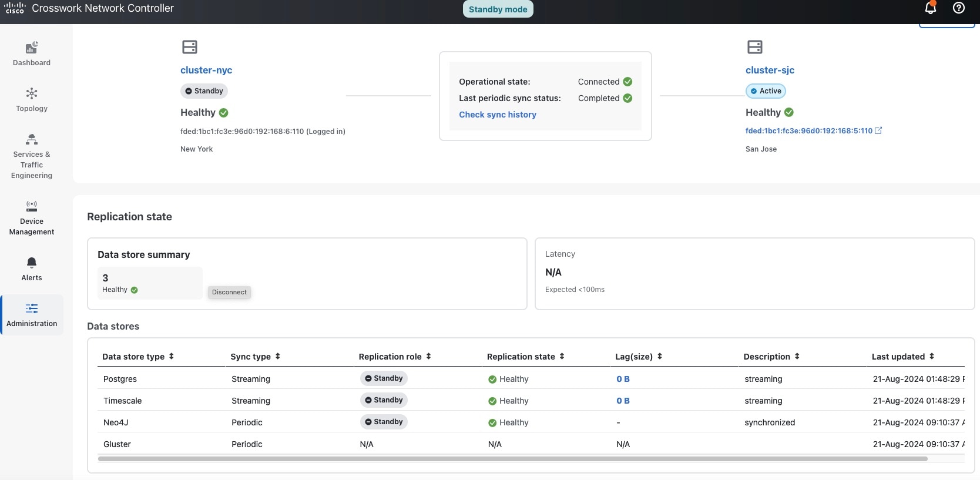980x480 pixels.
Task: Open the Device Management sidebar icon
Action: pyautogui.click(x=32, y=206)
